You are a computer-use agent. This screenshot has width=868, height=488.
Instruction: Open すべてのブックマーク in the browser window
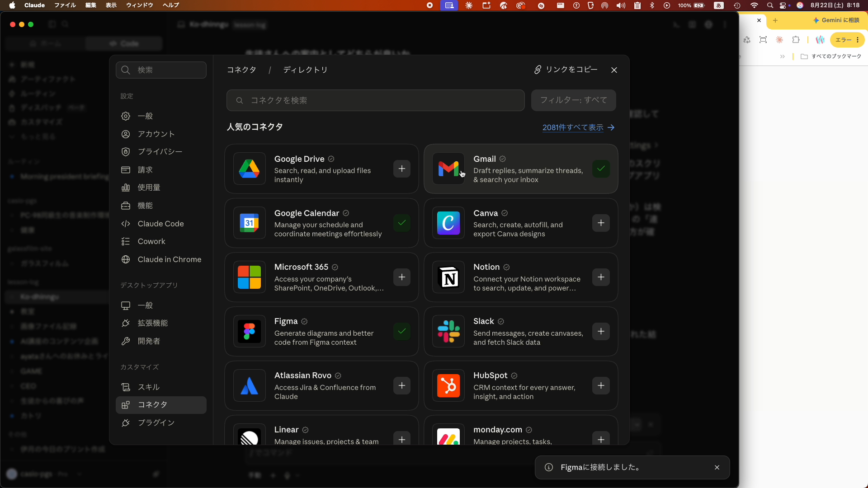point(831,56)
